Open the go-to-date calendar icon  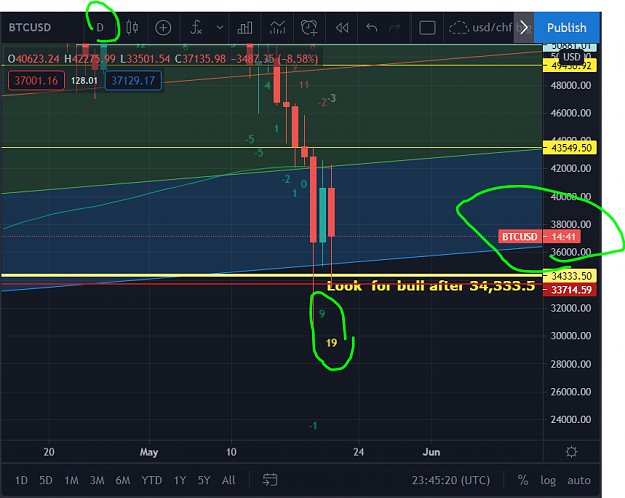[270, 480]
